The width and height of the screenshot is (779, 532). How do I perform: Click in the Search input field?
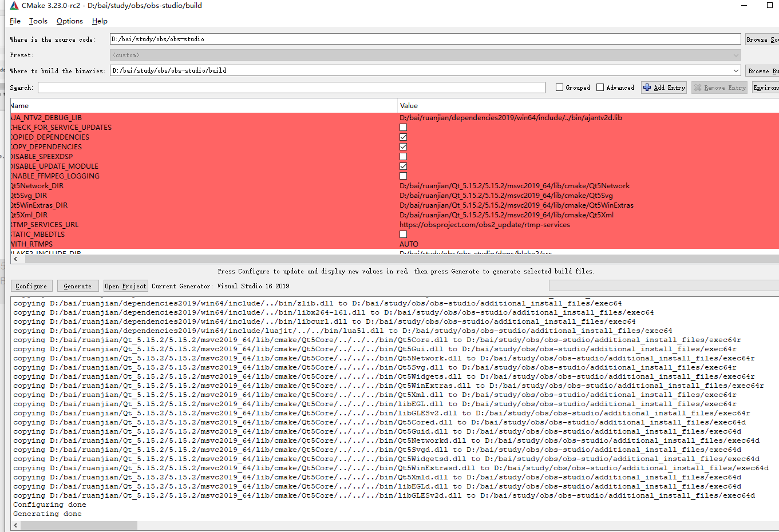point(291,88)
